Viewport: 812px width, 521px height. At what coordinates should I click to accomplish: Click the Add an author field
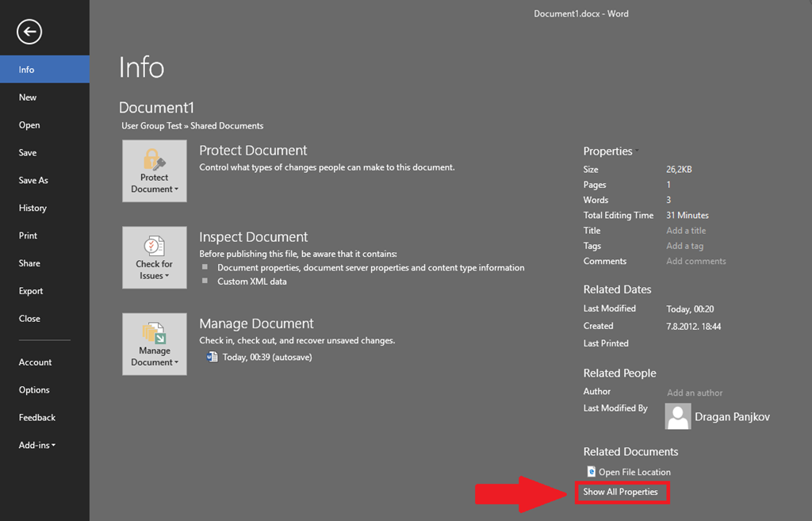[x=695, y=393]
